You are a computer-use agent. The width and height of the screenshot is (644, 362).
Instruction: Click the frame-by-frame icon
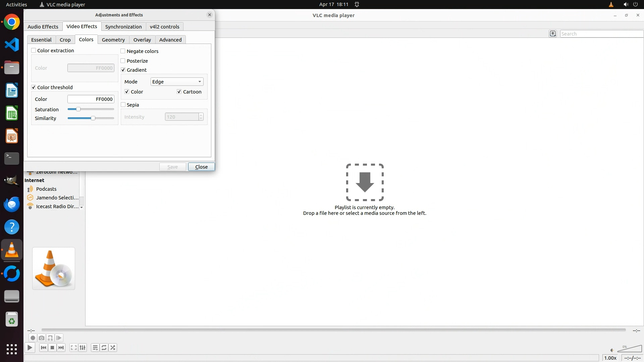pyautogui.click(x=59, y=338)
